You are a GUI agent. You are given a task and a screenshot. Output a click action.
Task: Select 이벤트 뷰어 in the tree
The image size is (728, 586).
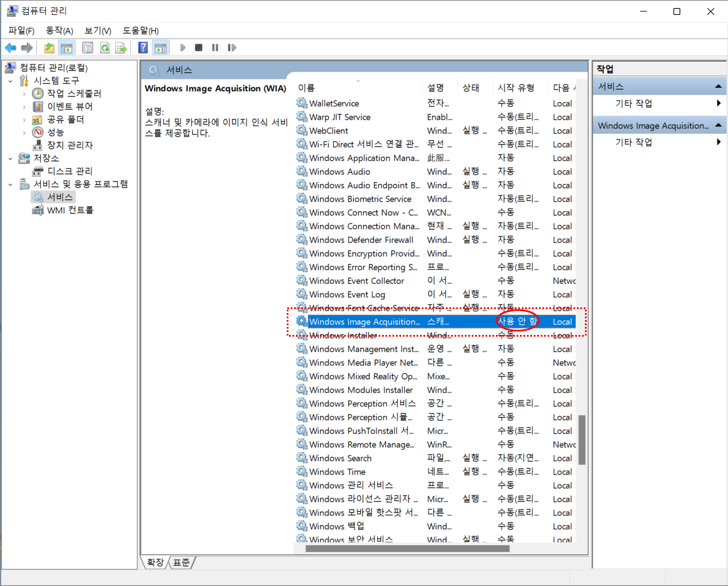(x=70, y=106)
